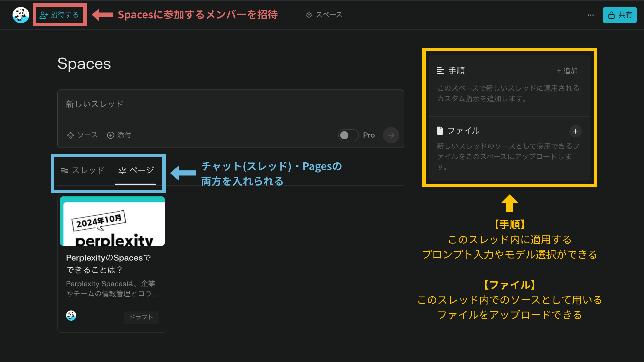This screenshot has width=644, height=362.
Task: Select the ソース (sources) icon
Action: coord(70,135)
